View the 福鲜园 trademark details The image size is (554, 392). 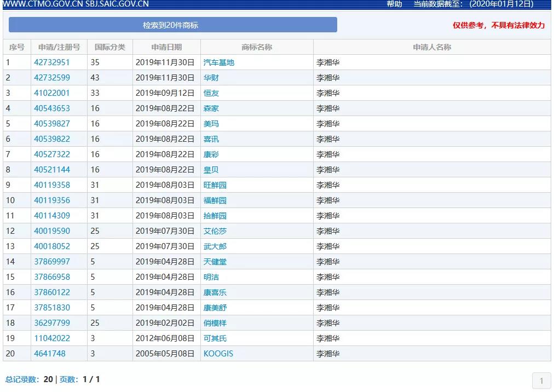[x=216, y=200]
